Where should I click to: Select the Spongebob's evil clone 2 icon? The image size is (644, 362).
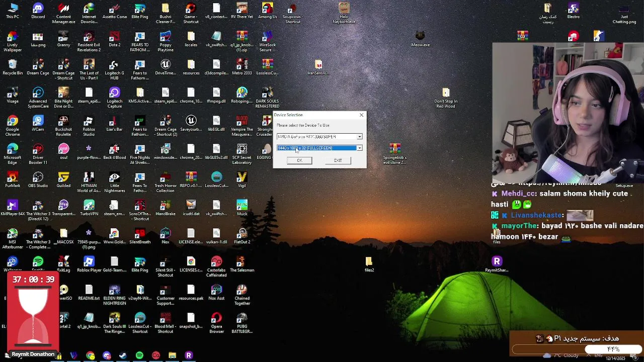(395, 154)
